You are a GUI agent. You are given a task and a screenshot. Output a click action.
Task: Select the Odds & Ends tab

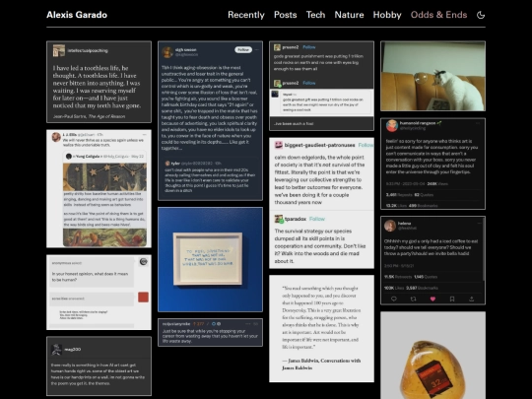(x=438, y=15)
